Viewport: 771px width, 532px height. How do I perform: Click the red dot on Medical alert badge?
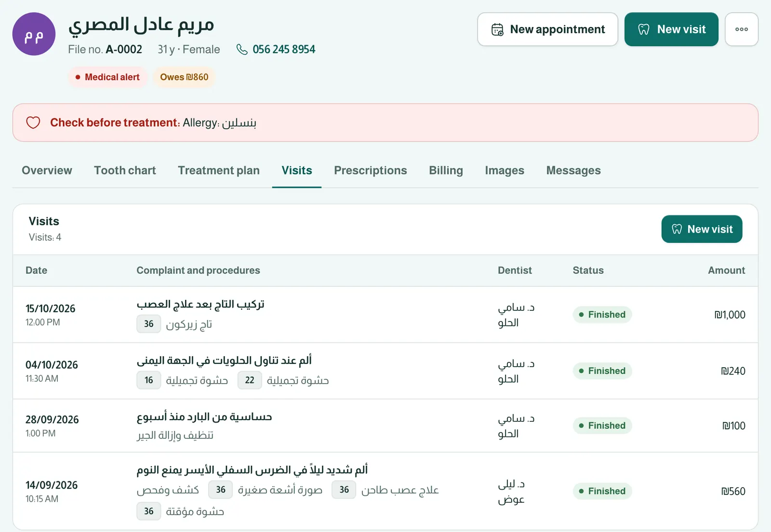pyautogui.click(x=78, y=77)
